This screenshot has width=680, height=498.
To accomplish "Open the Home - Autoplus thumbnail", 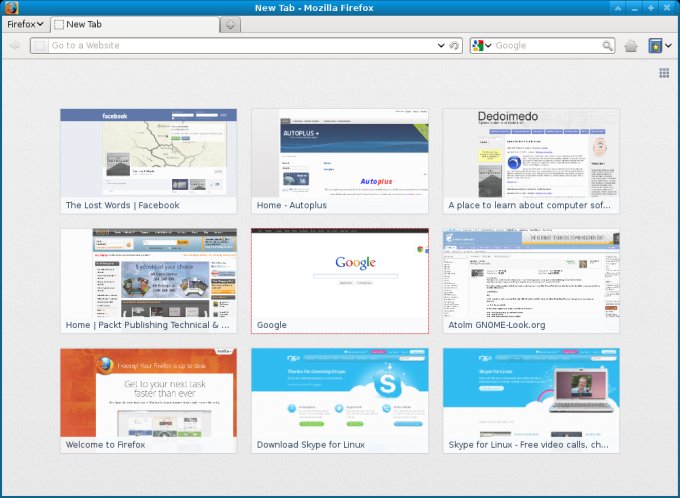I will tap(340, 161).
